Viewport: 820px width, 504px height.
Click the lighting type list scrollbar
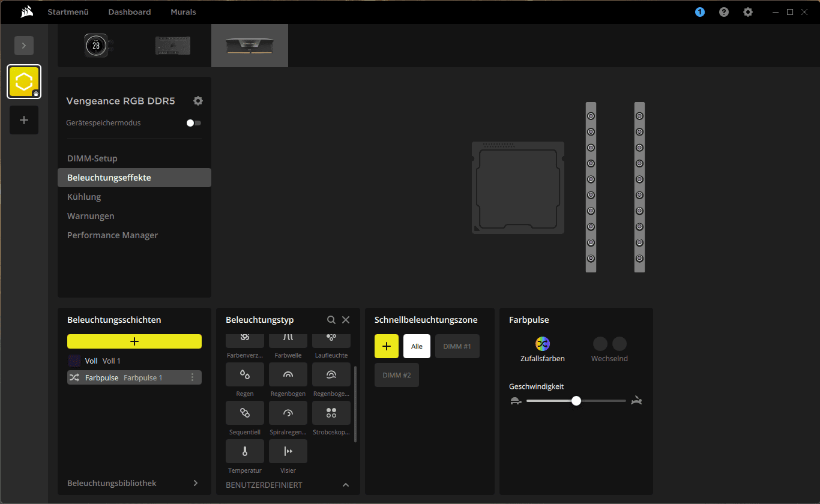[x=355, y=404]
